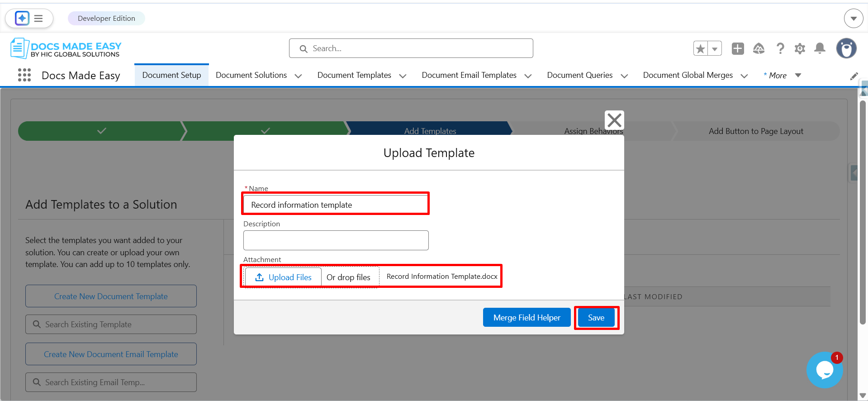Open the setup gear icon
The width and height of the screenshot is (868, 401).
[800, 48]
